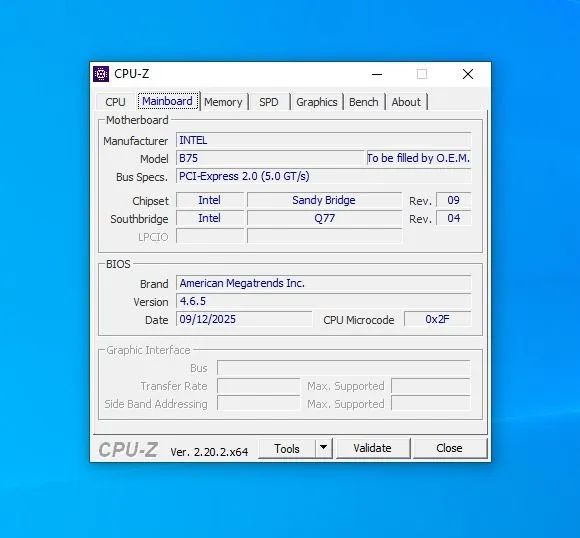Select the CPU Microcode value 0x2F

[438, 319]
